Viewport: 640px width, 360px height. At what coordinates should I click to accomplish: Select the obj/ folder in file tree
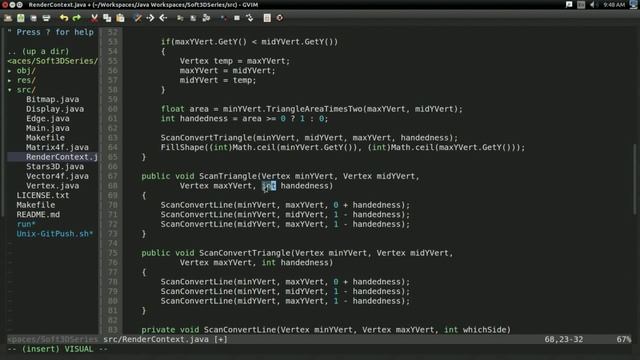pyautogui.click(x=26, y=71)
